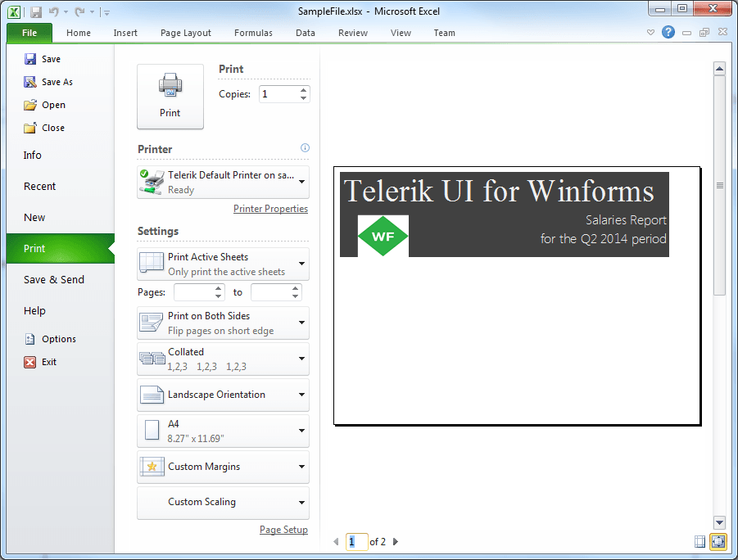Increase copies with the up spinner arrow
The height and width of the screenshot is (560, 738).
[304, 90]
